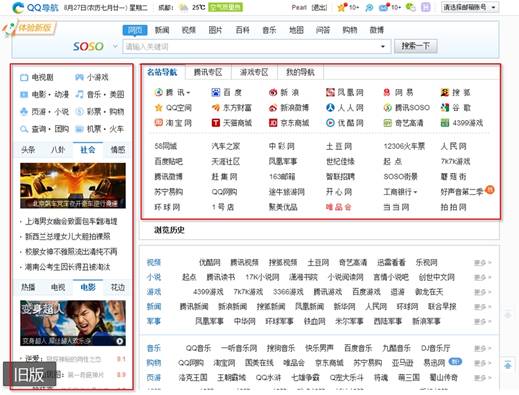
Task: Click the 京东商城 JD icon
Action: point(273,123)
